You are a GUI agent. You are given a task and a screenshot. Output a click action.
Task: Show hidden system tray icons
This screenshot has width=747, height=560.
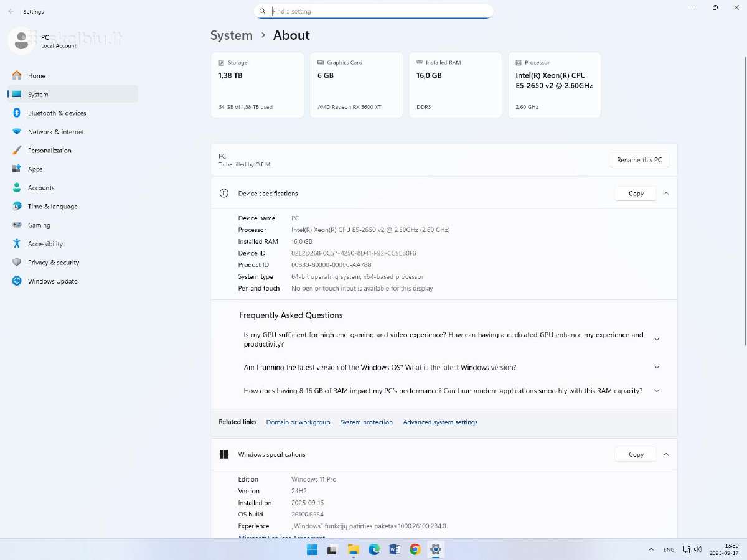click(x=651, y=549)
